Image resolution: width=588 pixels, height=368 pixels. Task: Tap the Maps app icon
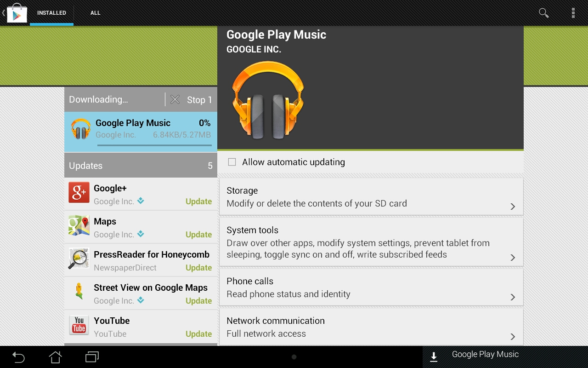(79, 225)
